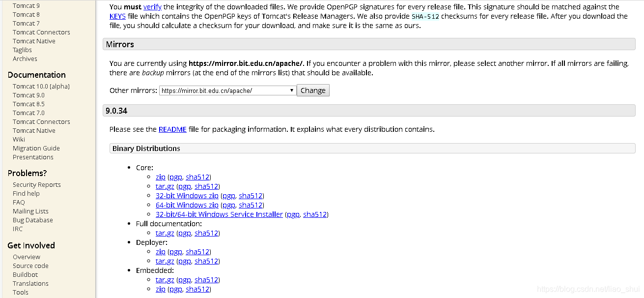Download the Core zip distribution

161,177
